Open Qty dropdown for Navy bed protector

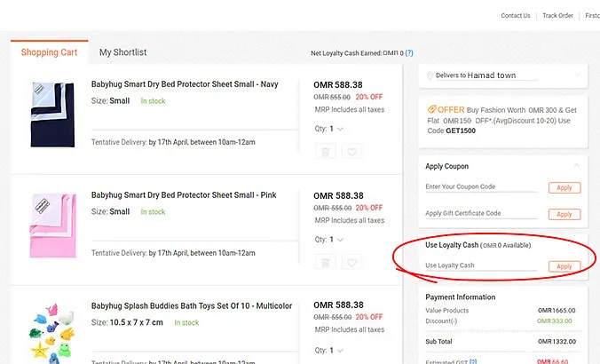click(329, 129)
